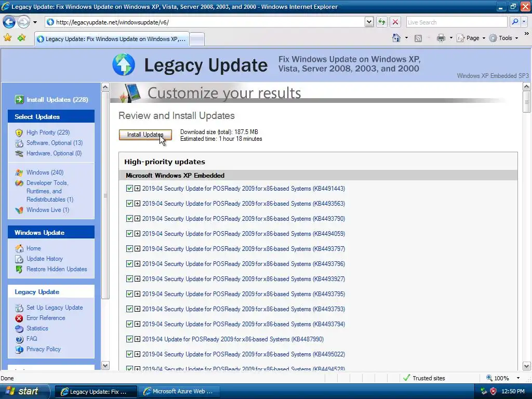Click the Home house icon in sidebar

(x=19, y=248)
